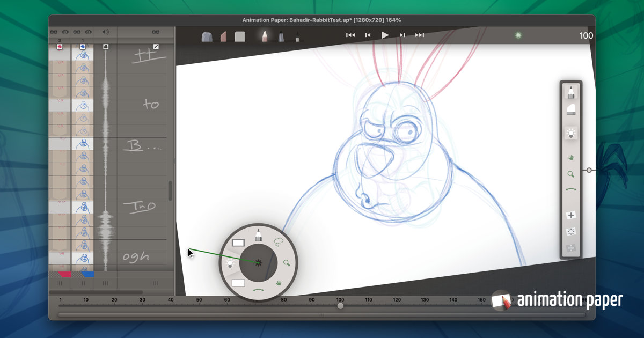
Task: Select the pencil tool in the top toolbar
Action: click(265, 36)
